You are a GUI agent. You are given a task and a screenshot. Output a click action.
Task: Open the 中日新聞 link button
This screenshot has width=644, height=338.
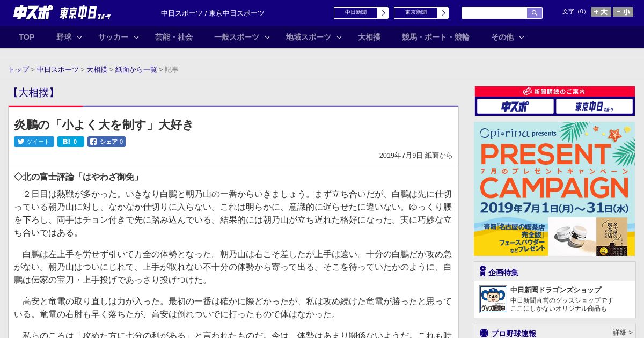click(x=356, y=13)
